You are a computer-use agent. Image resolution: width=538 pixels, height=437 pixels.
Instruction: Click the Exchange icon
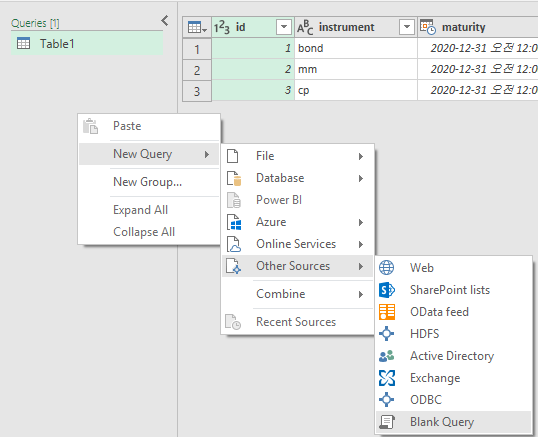(387, 378)
